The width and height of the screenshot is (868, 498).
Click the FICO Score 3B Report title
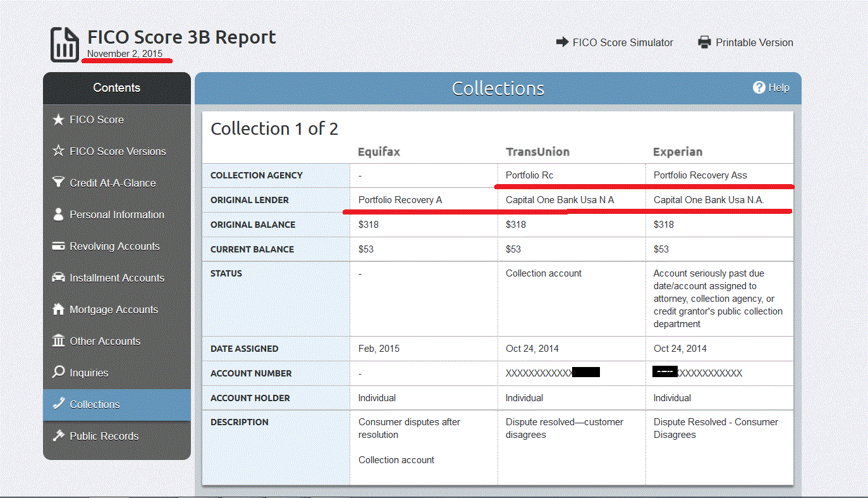(x=181, y=37)
